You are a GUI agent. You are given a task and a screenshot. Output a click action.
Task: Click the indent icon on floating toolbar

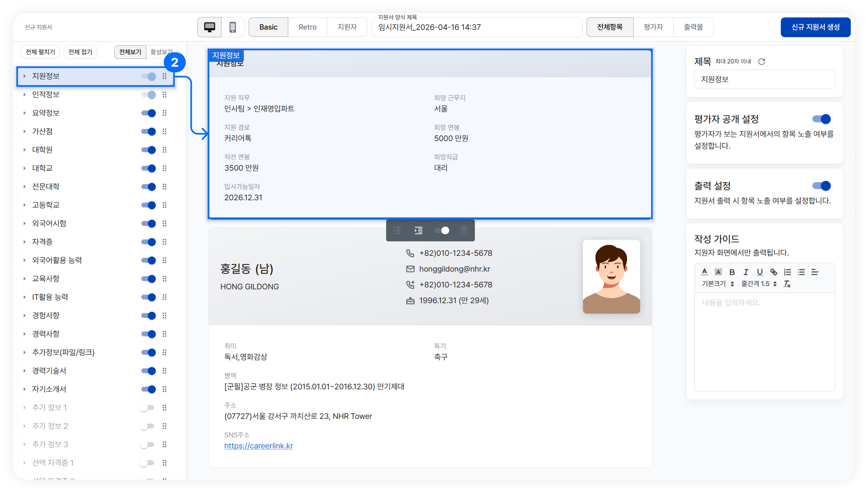coord(419,231)
